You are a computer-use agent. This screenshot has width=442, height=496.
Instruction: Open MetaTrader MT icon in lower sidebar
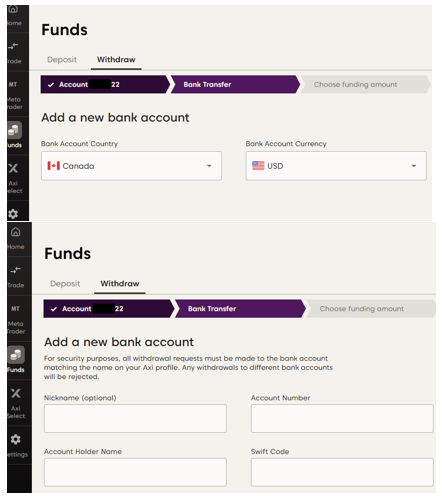coord(15,309)
